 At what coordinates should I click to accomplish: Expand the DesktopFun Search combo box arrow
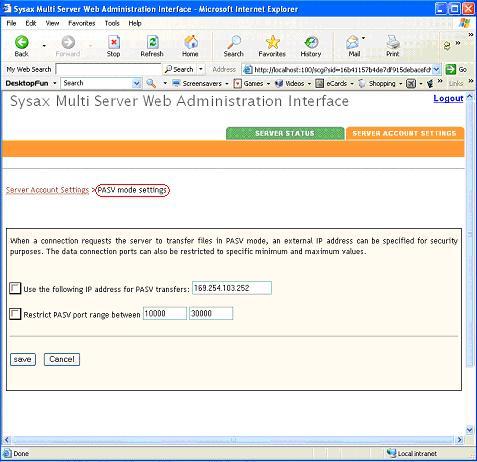point(136,83)
